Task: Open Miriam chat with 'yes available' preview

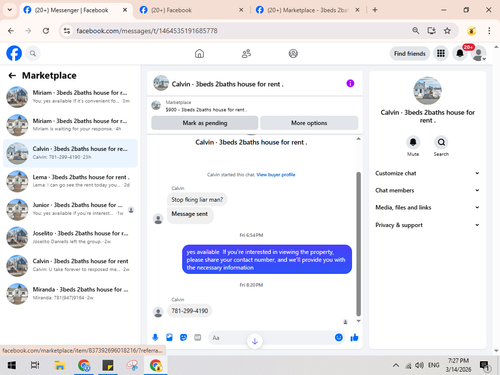Action: coord(70,97)
